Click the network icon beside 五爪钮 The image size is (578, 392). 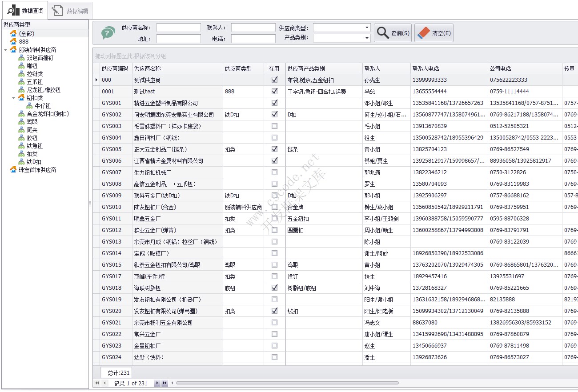[21, 82]
